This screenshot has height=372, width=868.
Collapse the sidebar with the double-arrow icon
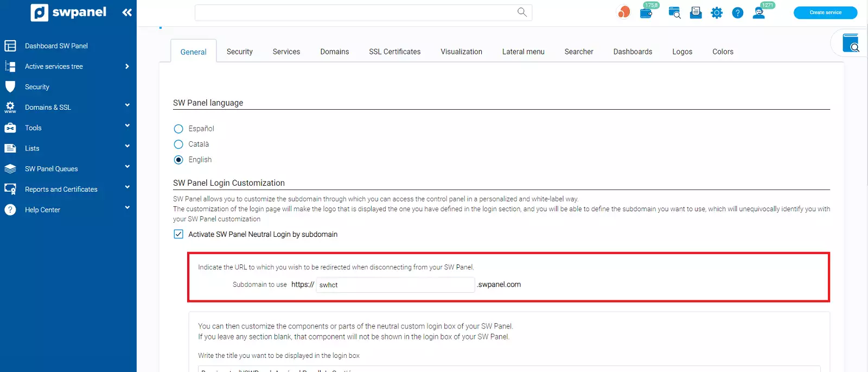[x=127, y=12]
